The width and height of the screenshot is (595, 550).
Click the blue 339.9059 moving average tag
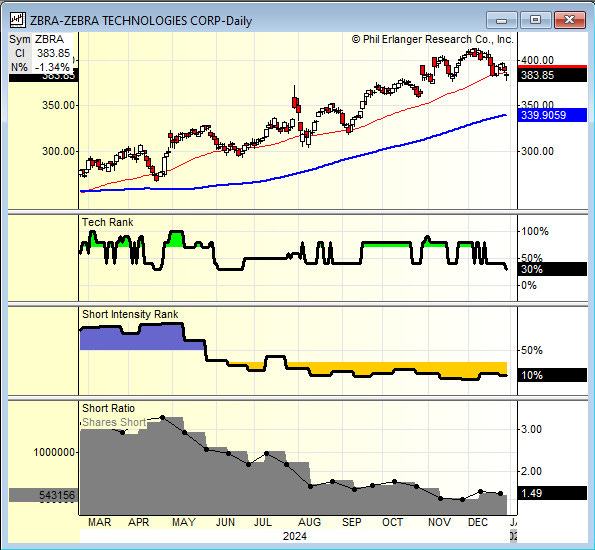552,115
